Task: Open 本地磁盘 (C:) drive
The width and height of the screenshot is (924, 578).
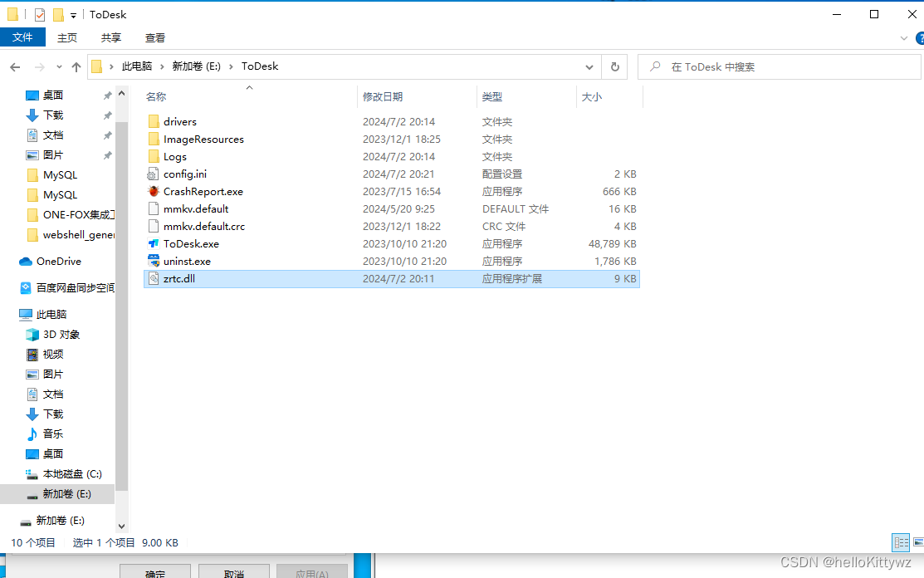Action: [64, 473]
